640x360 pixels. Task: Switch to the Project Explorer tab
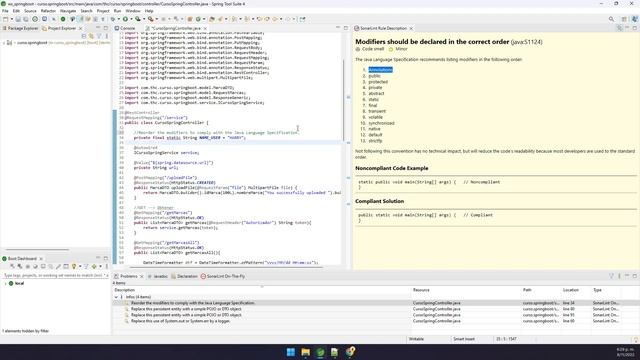59,29
